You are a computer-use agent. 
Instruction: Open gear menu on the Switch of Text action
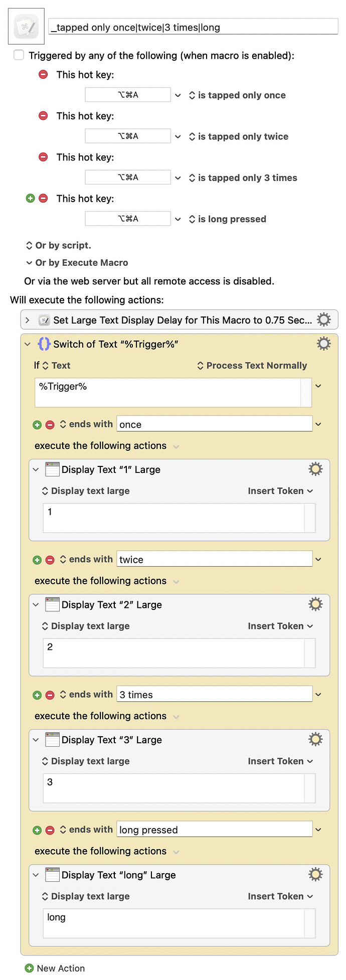[x=323, y=344]
